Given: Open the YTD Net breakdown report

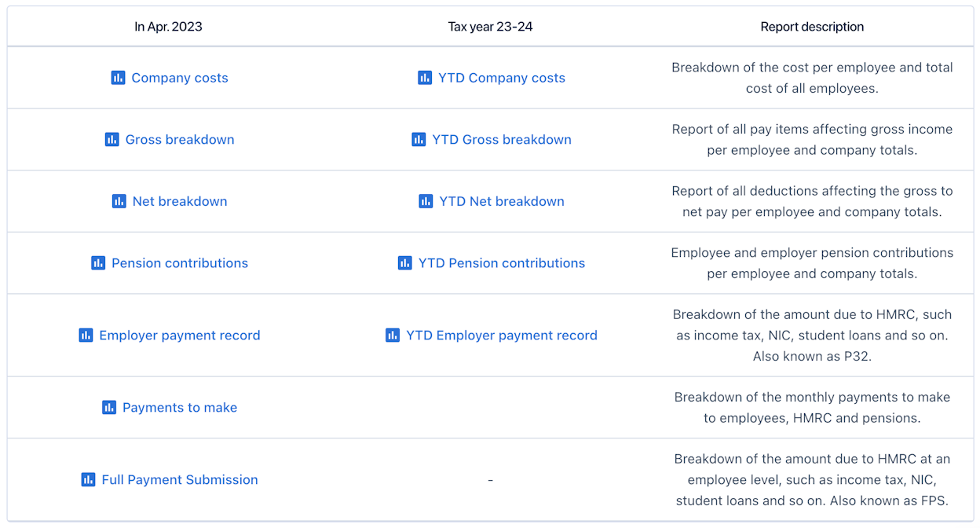Looking at the screenshot, I should tap(502, 201).
